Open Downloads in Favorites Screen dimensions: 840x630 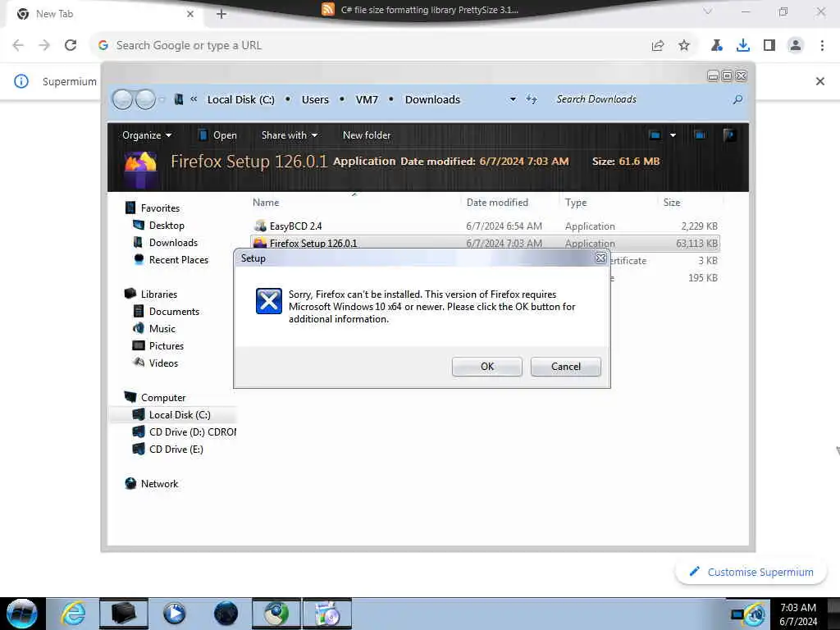pos(173,243)
